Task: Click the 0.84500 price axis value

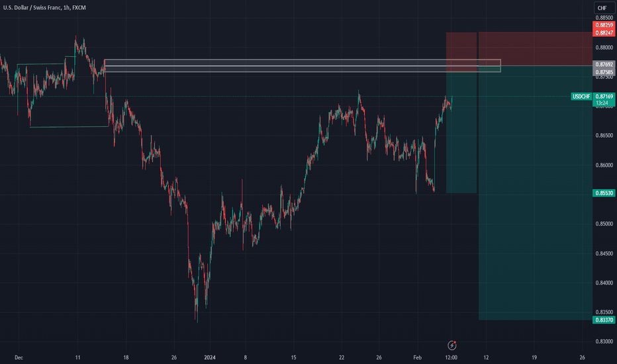Action: [604, 253]
